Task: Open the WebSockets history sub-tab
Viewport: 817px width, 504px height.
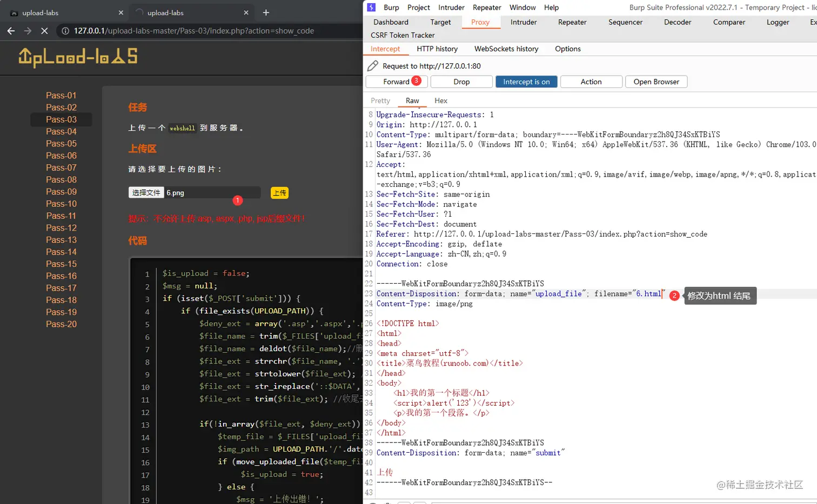Action: tap(506, 49)
